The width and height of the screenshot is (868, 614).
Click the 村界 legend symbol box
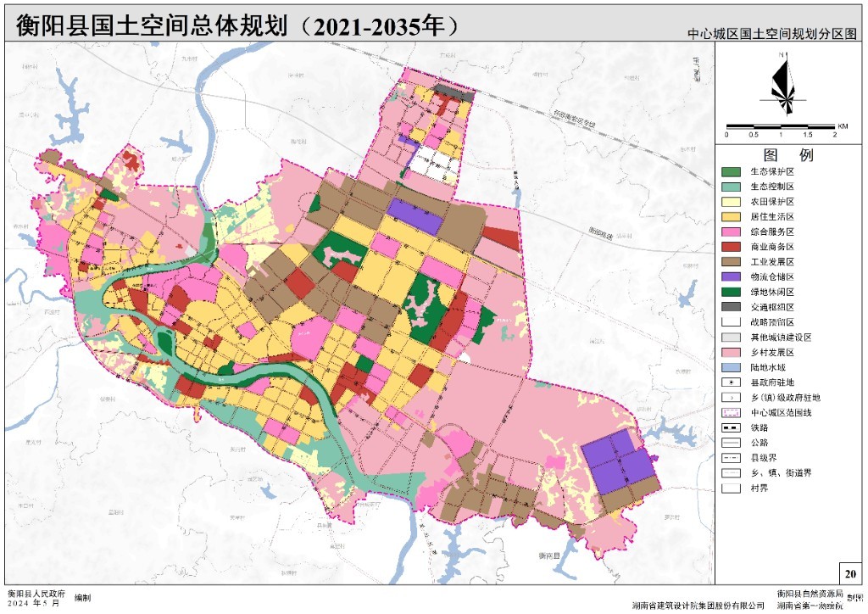(731, 488)
